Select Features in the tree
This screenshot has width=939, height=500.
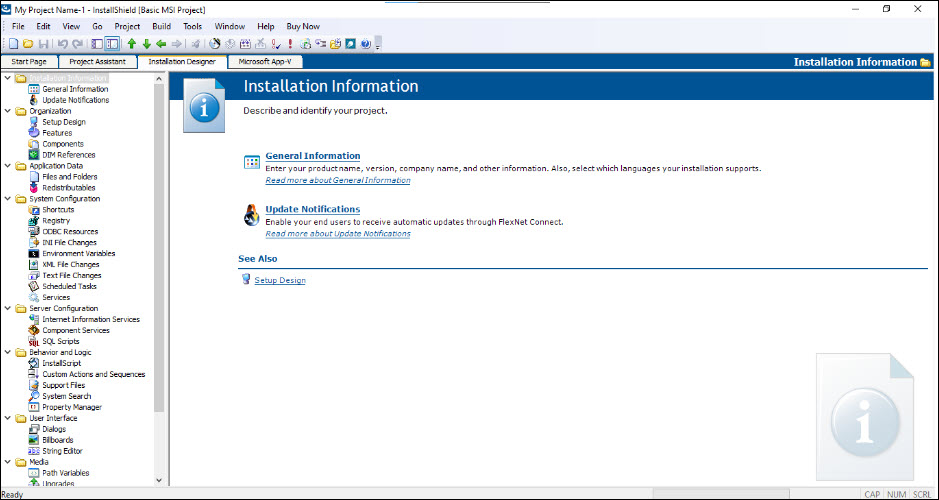pos(57,133)
